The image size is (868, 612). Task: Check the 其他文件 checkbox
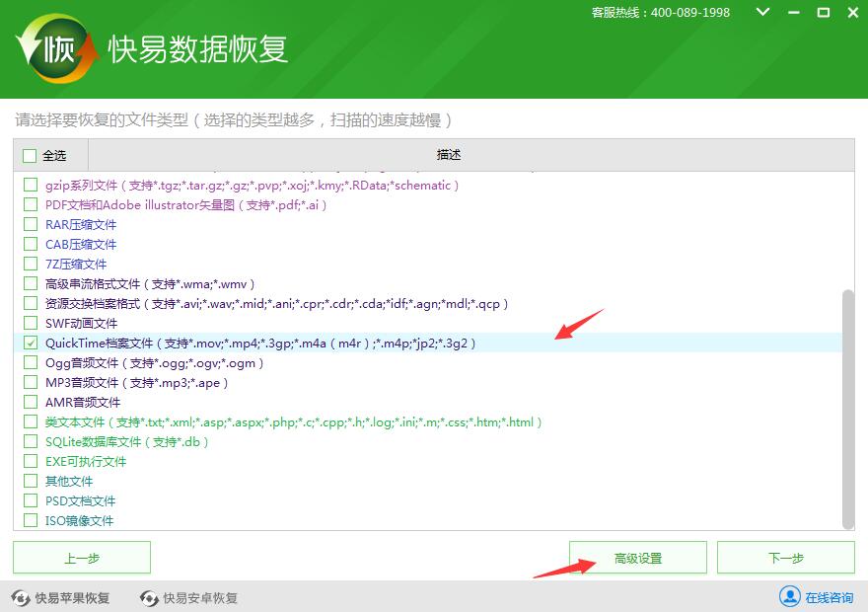[31, 481]
